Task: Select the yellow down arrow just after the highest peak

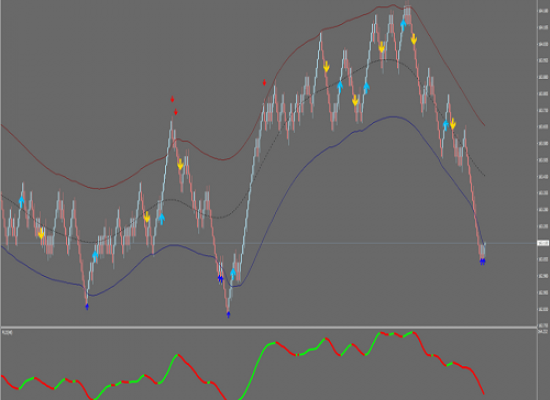Action: (x=414, y=39)
